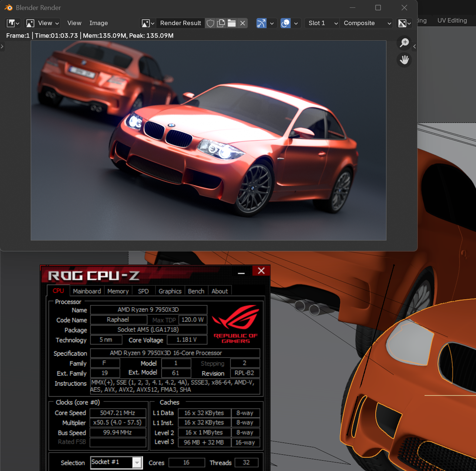Toggle the gizmo display button
This screenshot has height=471, width=476.
261,23
